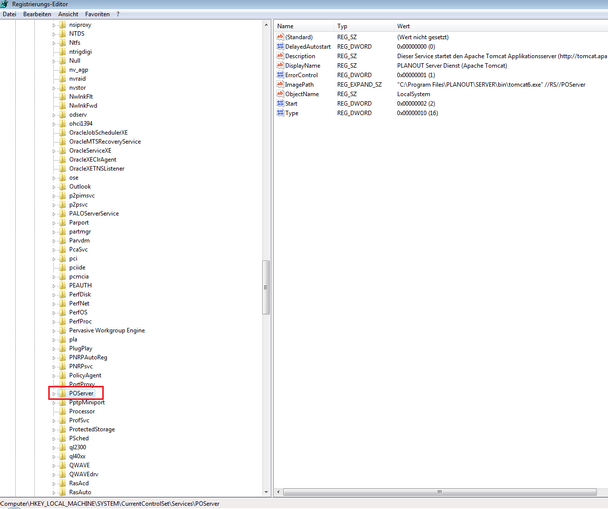Click the registry path in status bar

point(110,504)
